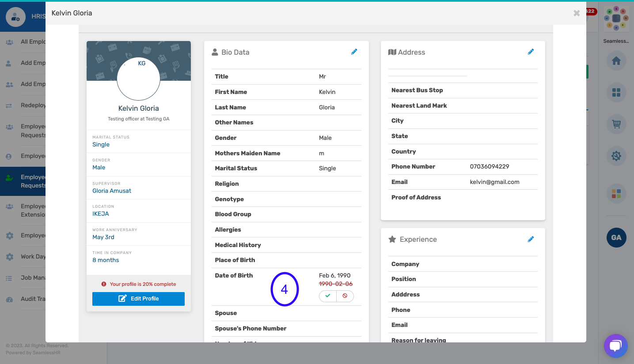
Task: Edit the Experience section via pencil icon
Action: coord(531,239)
